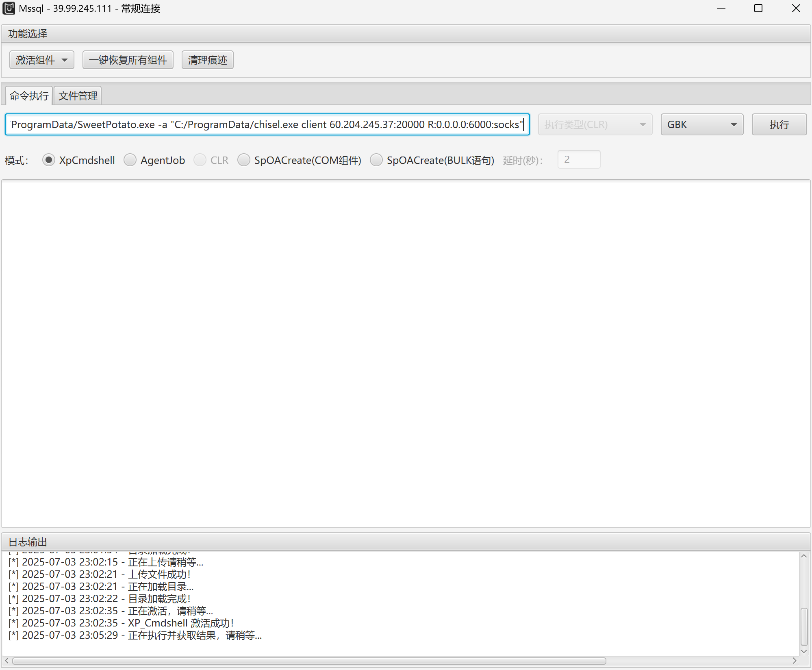The width and height of the screenshot is (812, 670).
Task: Open the 激活组件 dropdown
Action: point(41,60)
